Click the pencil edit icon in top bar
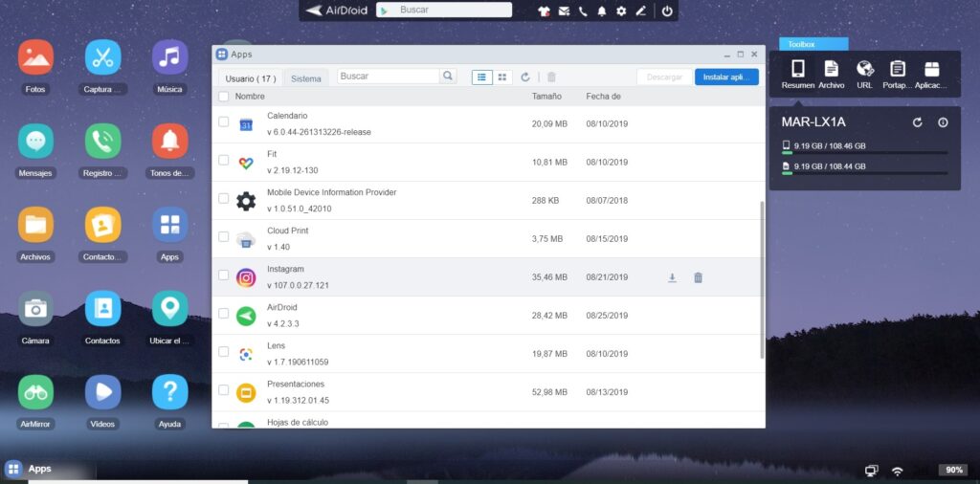Screen dimensions: 980x484 click(x=640, y=11)
